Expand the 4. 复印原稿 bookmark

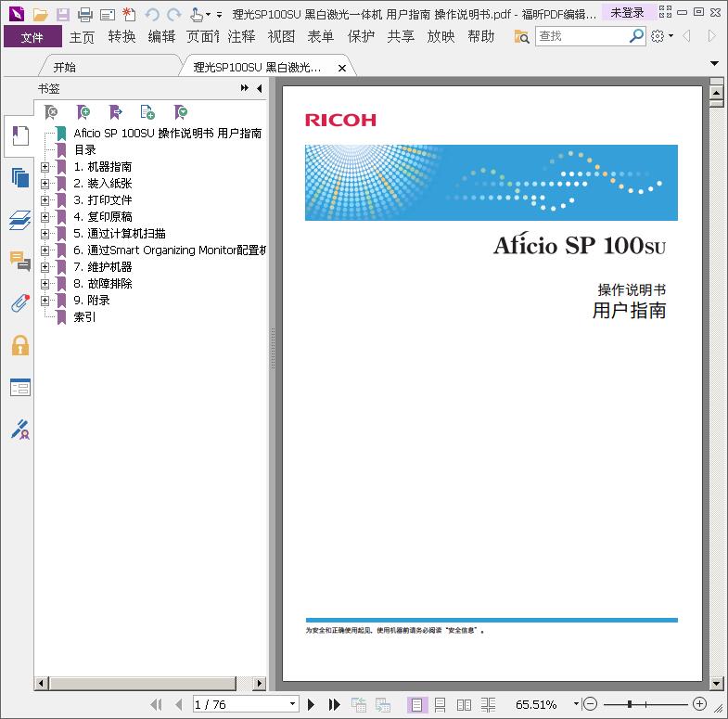(x=45, y=217)
